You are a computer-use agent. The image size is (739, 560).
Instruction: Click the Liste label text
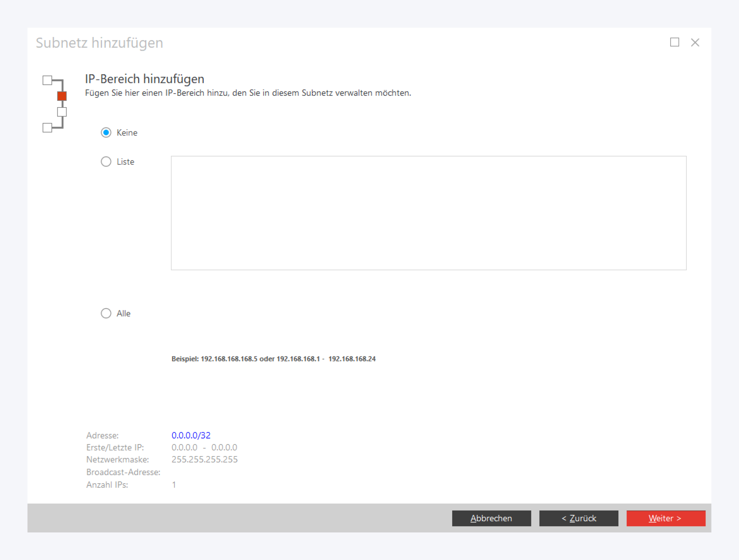pyautogui.click(x=125, y=162)
